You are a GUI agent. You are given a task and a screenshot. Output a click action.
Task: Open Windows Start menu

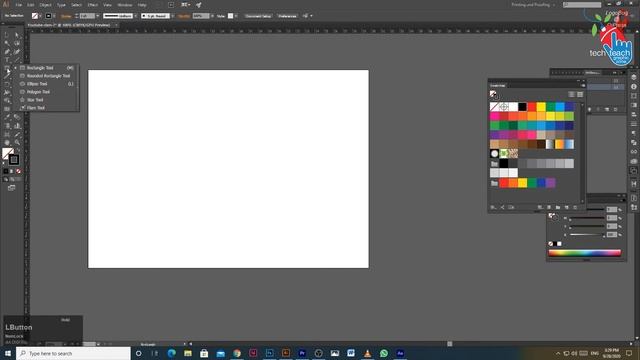tap(8, 353)
